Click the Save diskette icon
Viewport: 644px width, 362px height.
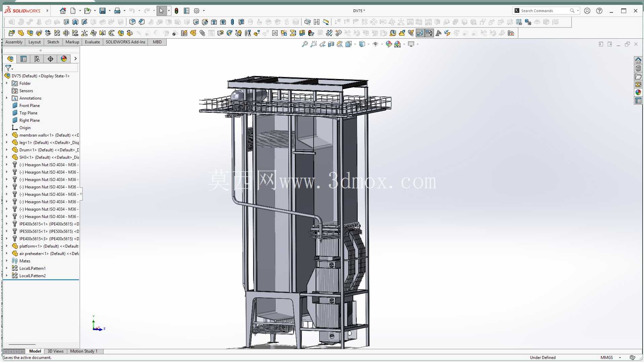[103, 11]
